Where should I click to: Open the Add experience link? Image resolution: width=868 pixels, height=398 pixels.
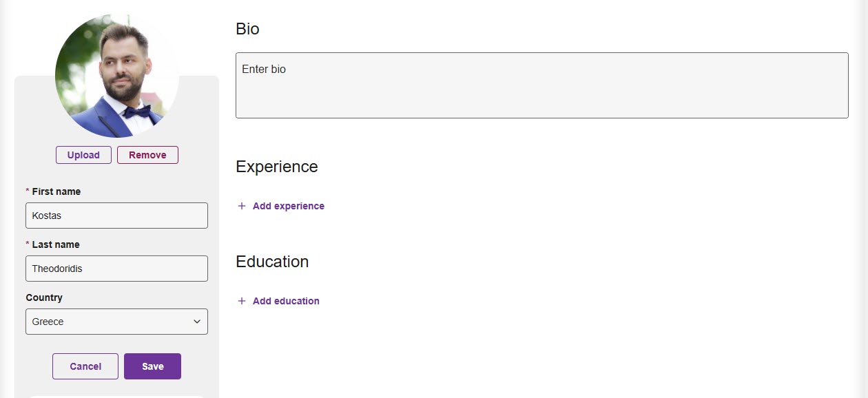click(x=288, y=205)
